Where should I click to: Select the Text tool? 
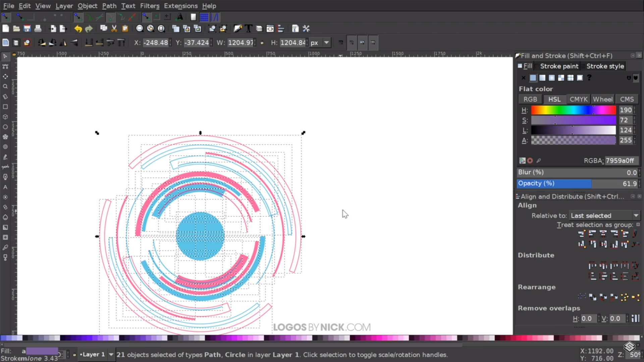(x=5, y=187)
